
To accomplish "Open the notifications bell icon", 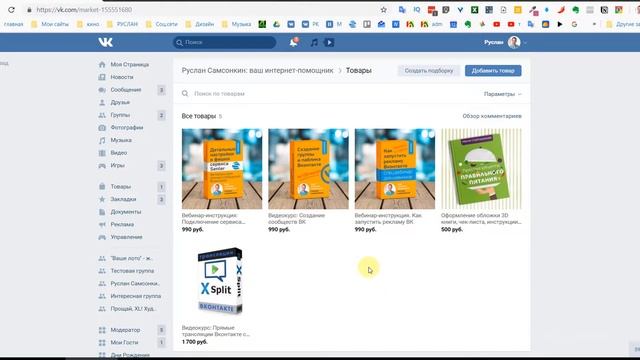I will point(293,42).
